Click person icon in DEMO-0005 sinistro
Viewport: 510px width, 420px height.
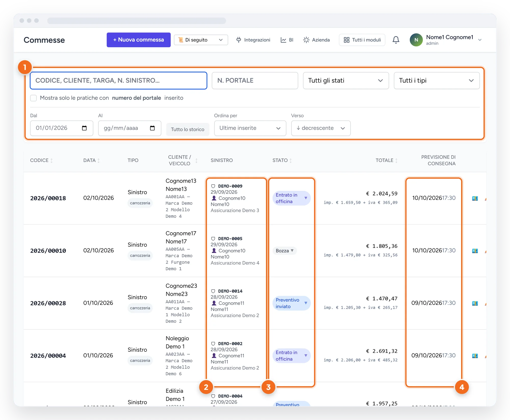[214, 251]
